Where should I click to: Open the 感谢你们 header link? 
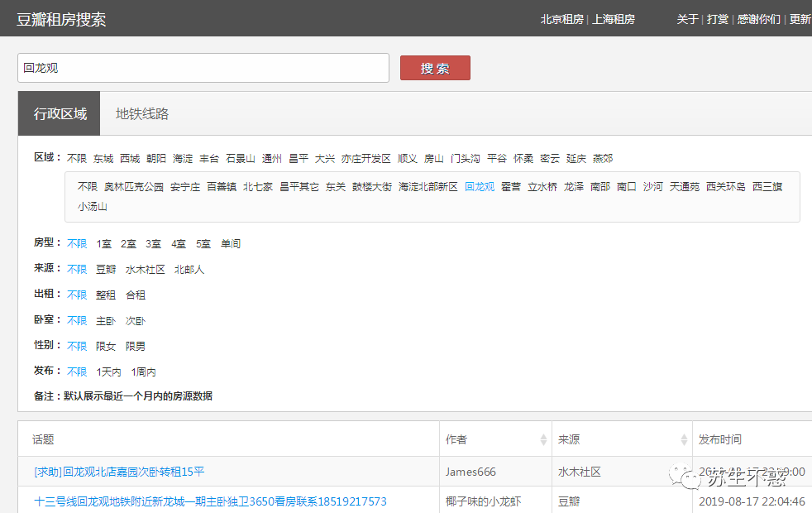758,19
